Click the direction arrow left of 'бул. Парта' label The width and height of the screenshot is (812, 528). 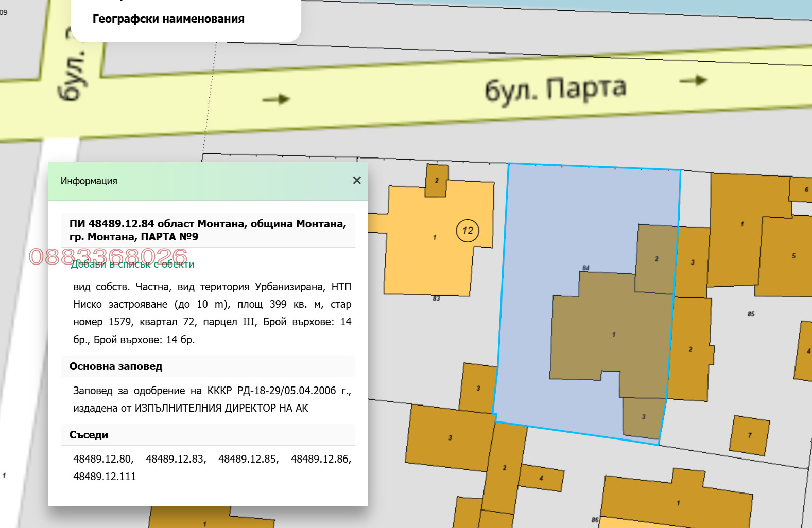[277, 99]
